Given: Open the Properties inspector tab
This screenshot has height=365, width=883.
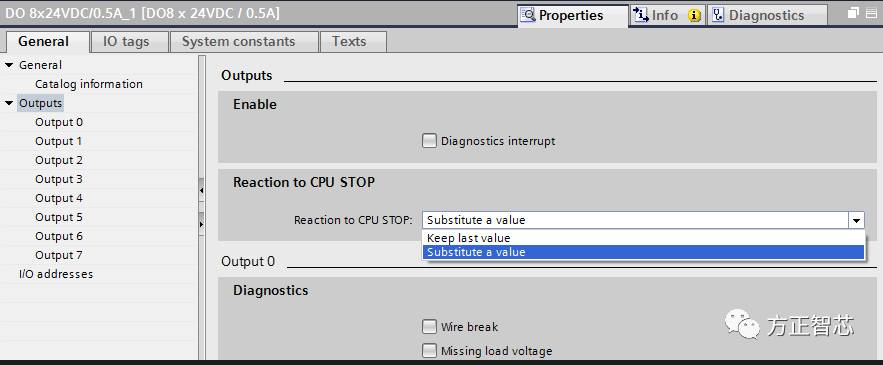Looking at the screenshot, I should [x=573, y=15].
